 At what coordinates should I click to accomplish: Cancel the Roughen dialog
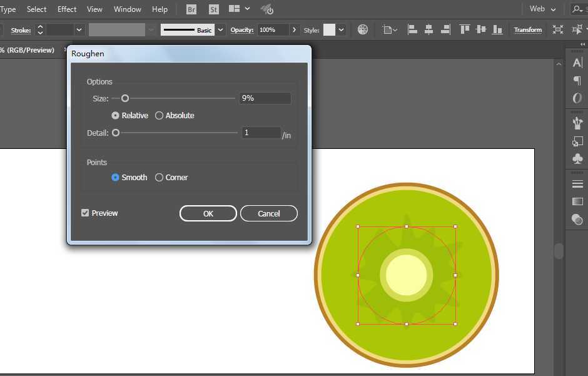click(268, 214)
